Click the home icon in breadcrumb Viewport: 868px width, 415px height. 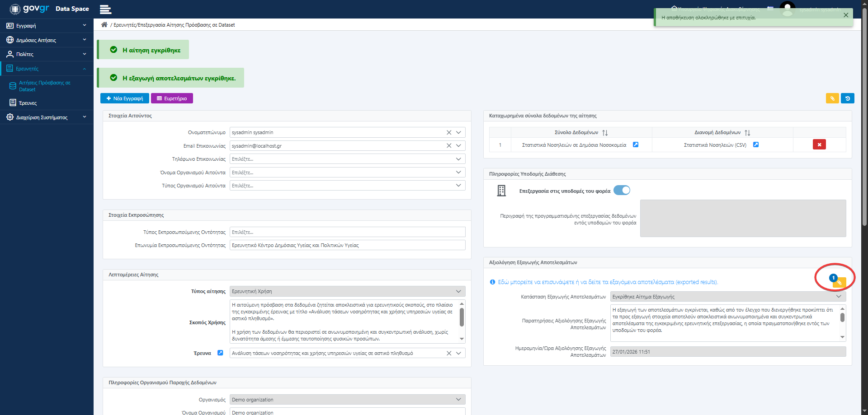pos(104,25)
